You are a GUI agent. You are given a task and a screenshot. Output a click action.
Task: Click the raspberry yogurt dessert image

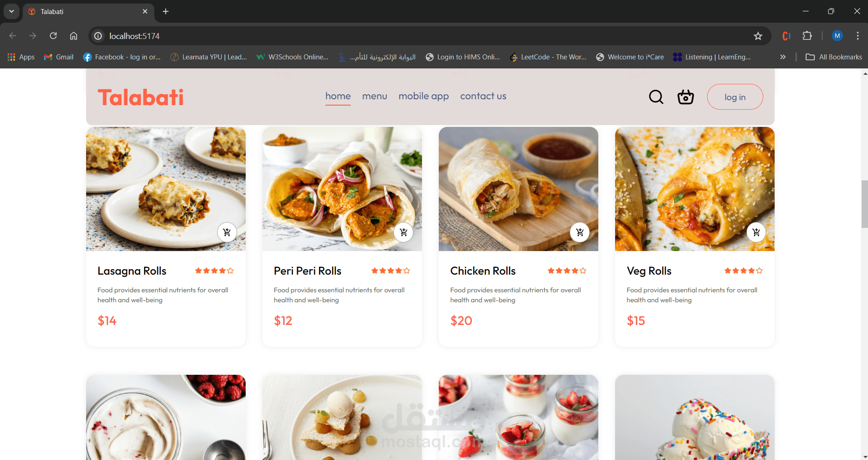[x=166, y=417]
